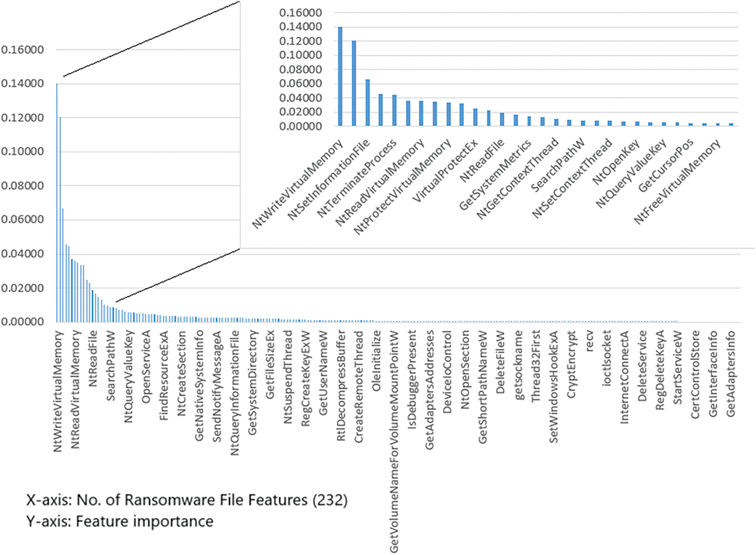
Task: Click the NtTerminateProcess label in the inset chart
Action: point(356,179)
